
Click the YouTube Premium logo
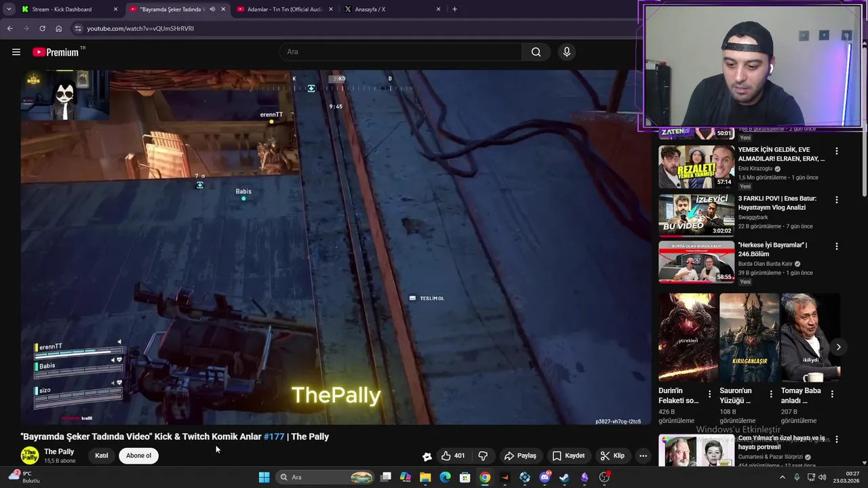click(x=56, y=52)
